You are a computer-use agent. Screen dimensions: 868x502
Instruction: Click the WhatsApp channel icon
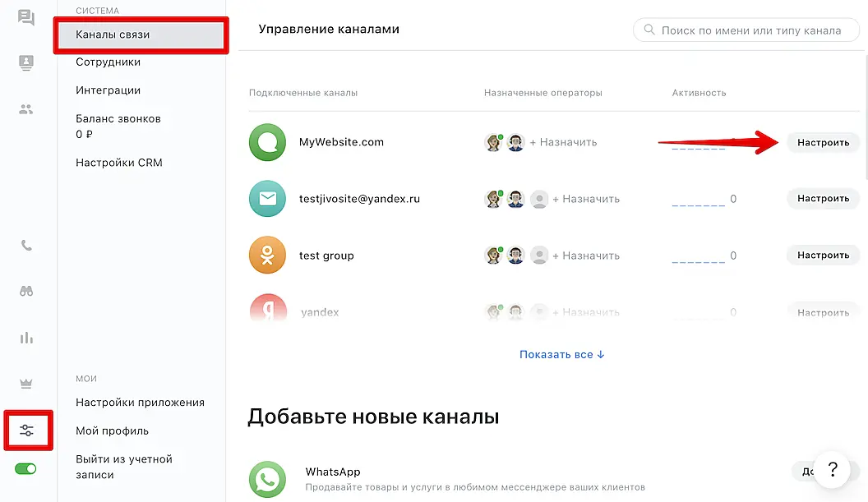click(x=267, y=479)
